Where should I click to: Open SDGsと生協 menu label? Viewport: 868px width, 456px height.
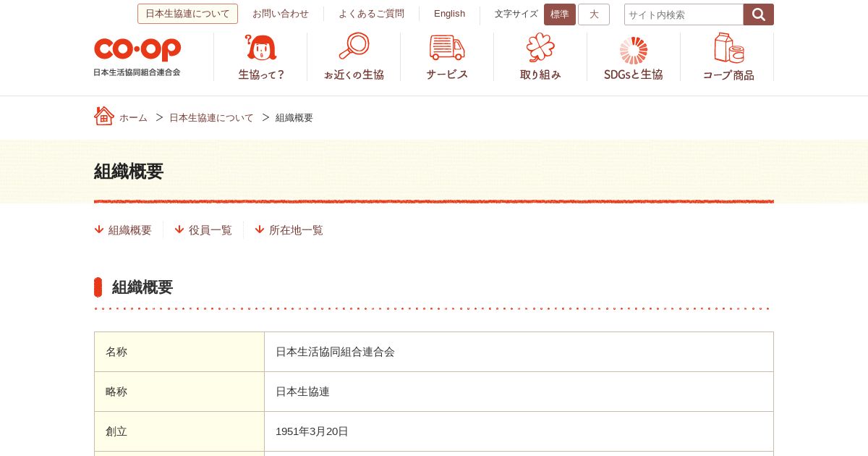click(x=634, y=74)
